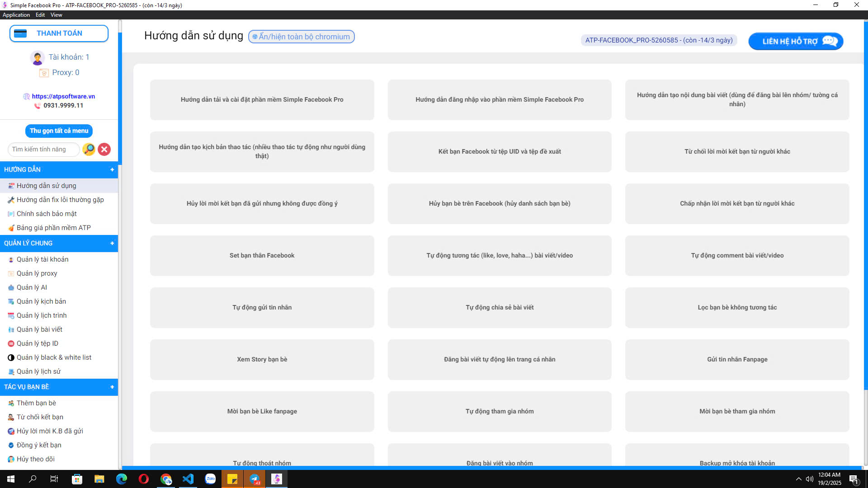Open the View menu
Screen dimensions: 868x488
[x=56, y=15]
